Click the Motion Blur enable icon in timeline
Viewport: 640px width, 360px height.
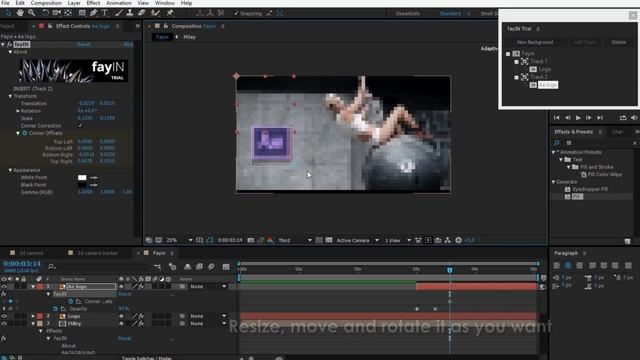211,267
